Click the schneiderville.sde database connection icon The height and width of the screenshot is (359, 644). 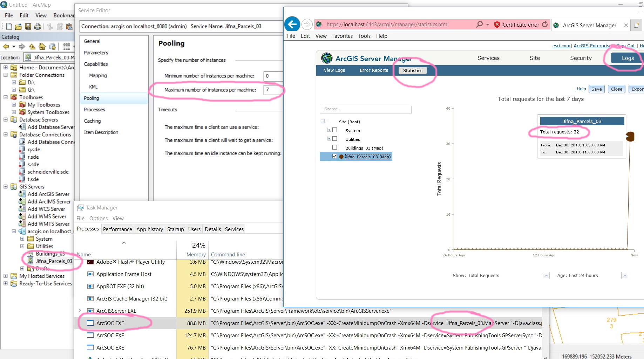[x=22, y=172]
